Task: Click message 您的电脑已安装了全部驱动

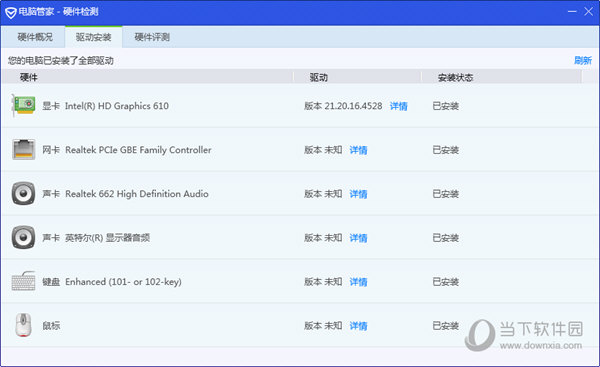Action: pyautogui.click(x=61, y=60)
